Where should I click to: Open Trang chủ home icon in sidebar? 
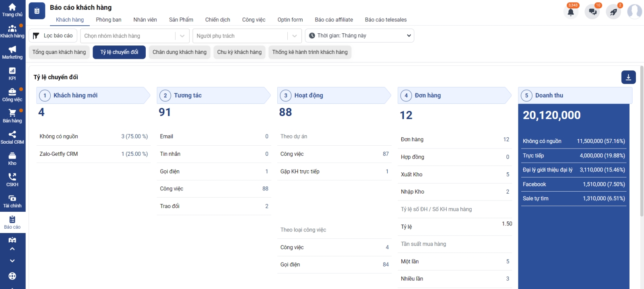pyautogui.click(x=12, y=10)
